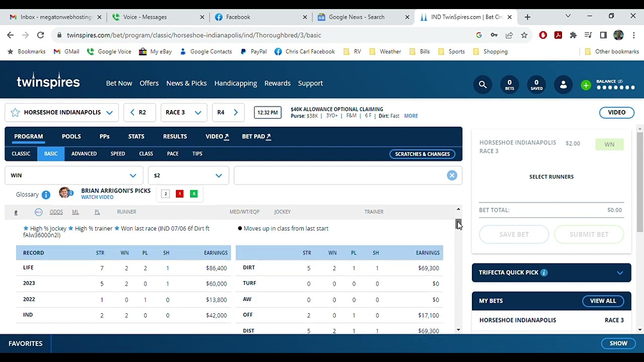The image size is (644, 362).
Task: Open the Handicapping menu
Action: pos(235,83)
